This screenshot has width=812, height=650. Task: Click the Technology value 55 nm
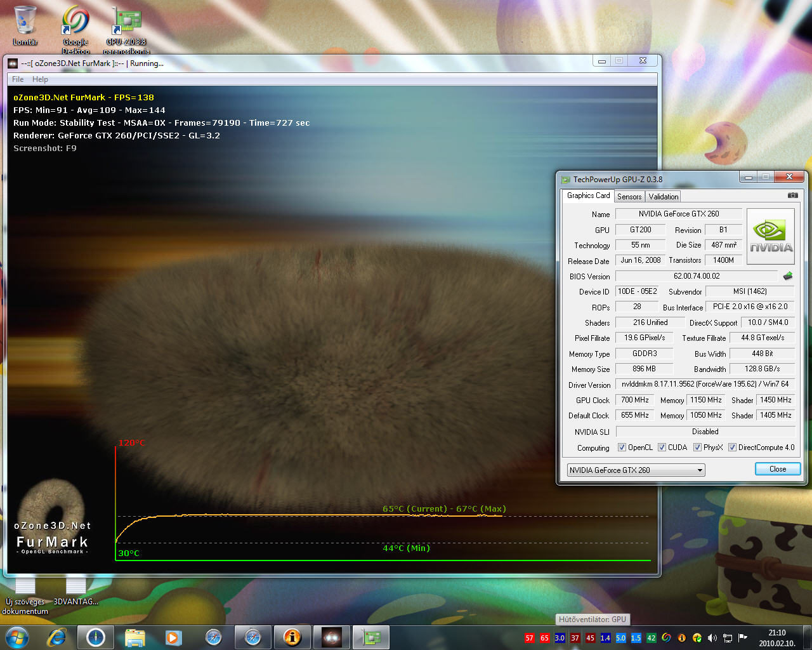[640, 245]
